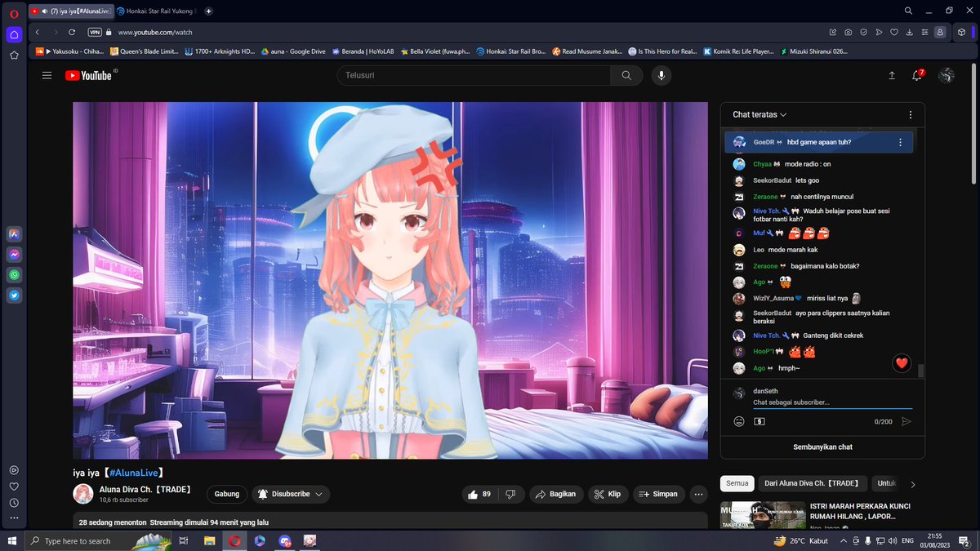980x551 pixels.
Task: Open Aluna Diva Ch. channel link
Action: (x=145, y=490)
